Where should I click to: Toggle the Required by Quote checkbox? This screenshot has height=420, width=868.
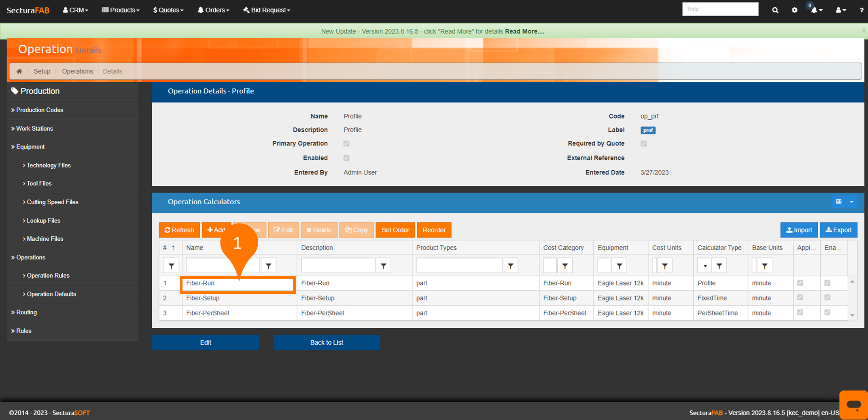(x=643, y=144)
